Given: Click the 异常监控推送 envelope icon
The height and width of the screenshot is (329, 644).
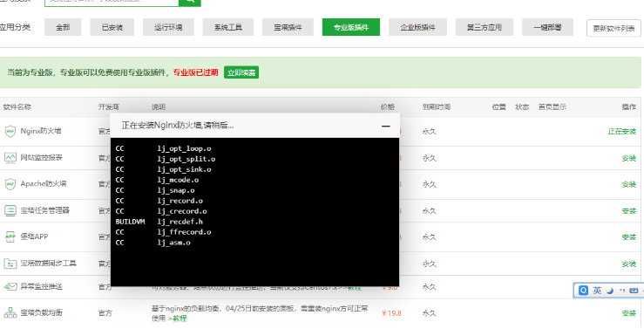Looking at the screenshot, I should point(10,286).
